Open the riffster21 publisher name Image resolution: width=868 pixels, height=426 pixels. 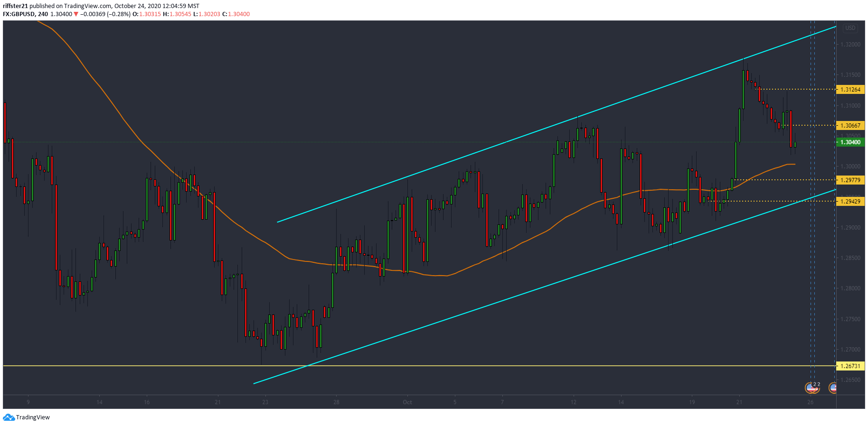(x=15, y=6)
